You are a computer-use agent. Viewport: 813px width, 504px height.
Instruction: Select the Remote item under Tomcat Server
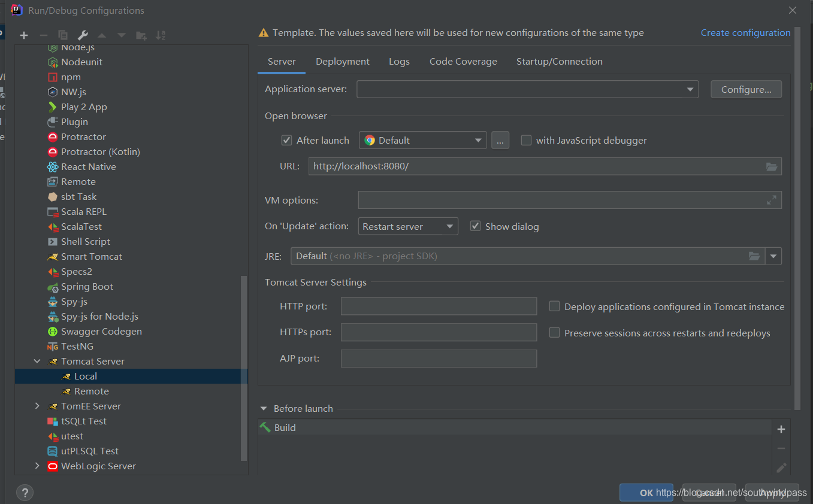85,391
